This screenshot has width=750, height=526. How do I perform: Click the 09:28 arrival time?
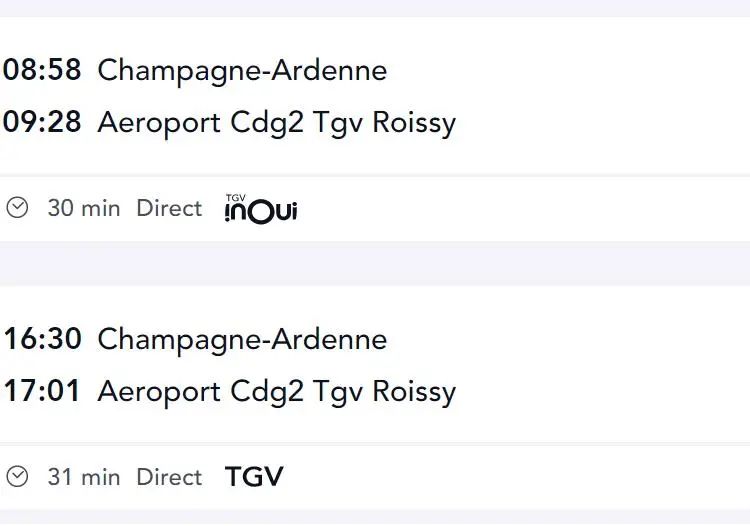[42, 122]
